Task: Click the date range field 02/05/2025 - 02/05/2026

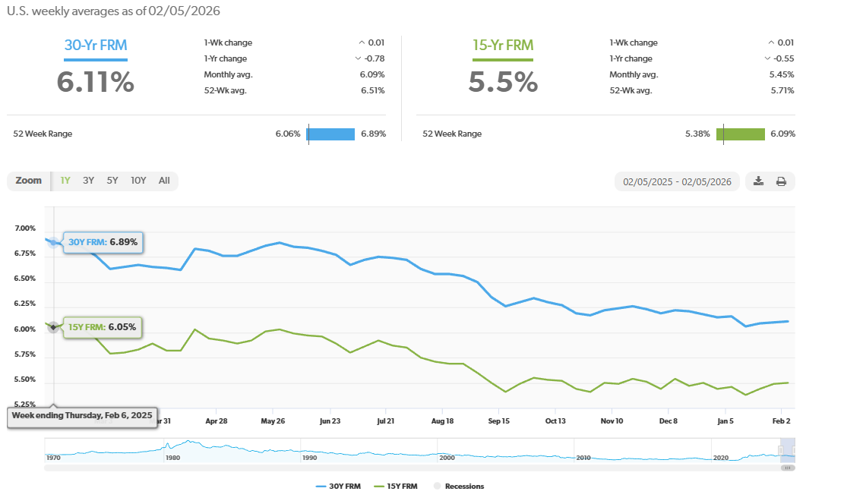Action: [x=677, y=181]
